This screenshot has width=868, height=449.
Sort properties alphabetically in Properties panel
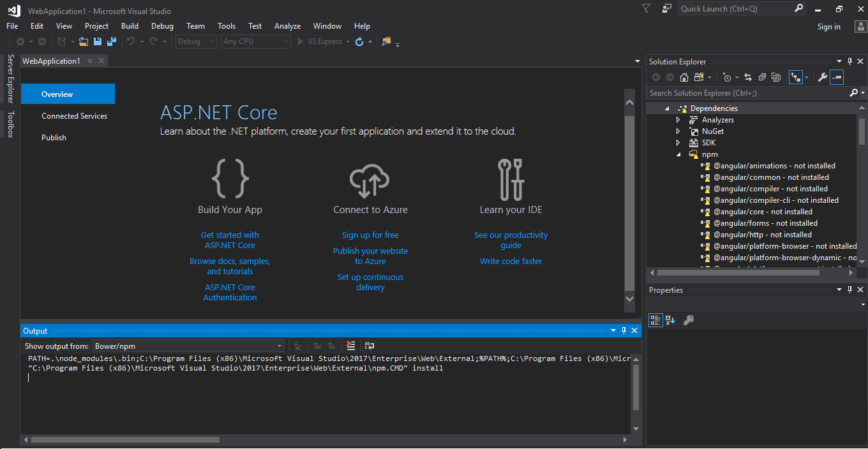tap(670, 320)
